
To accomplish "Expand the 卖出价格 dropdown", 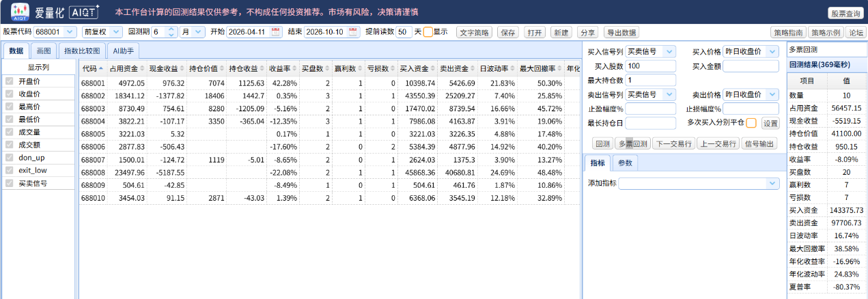I will 772,94.
